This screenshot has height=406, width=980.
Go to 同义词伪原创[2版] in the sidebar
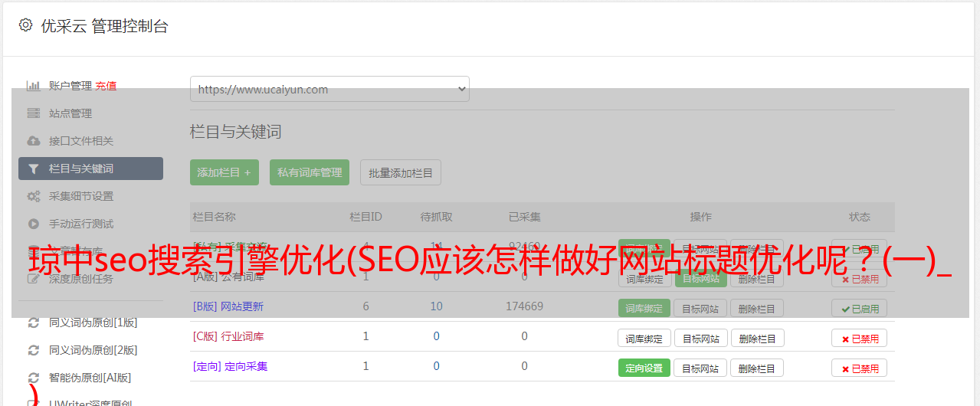93,350
